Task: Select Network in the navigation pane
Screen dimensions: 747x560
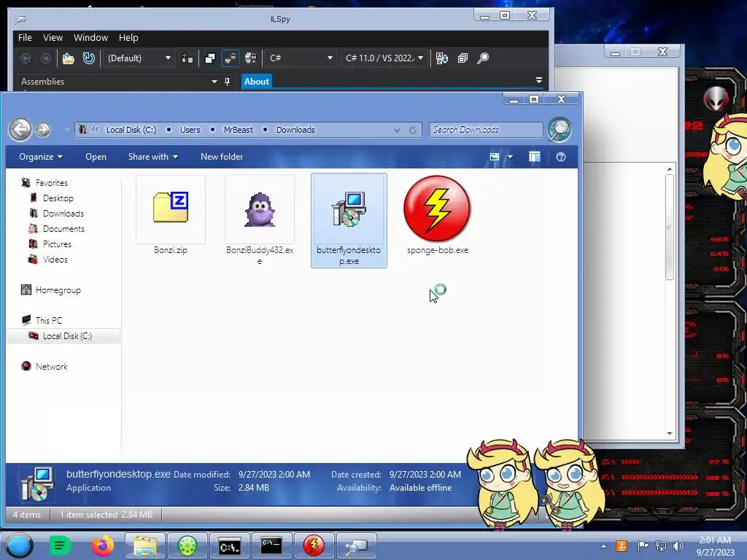Action: [x=52, y=367]
